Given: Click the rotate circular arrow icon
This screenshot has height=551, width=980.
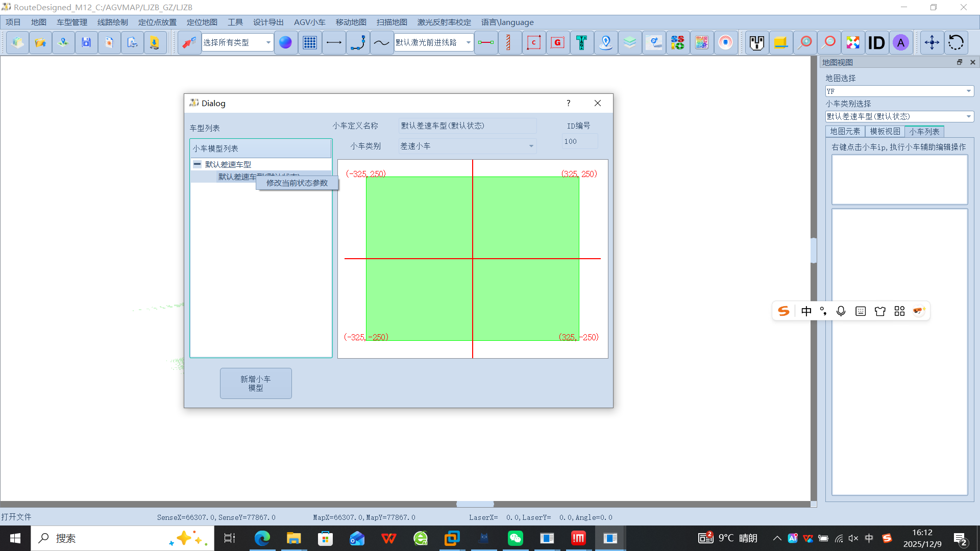Looking at the screenshot, I should [955, 42].
